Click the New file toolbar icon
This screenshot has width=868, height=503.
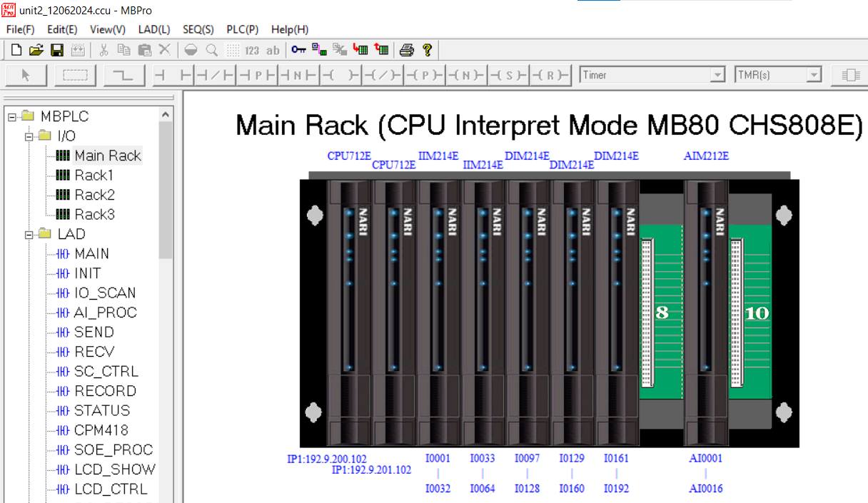point(16,50)
